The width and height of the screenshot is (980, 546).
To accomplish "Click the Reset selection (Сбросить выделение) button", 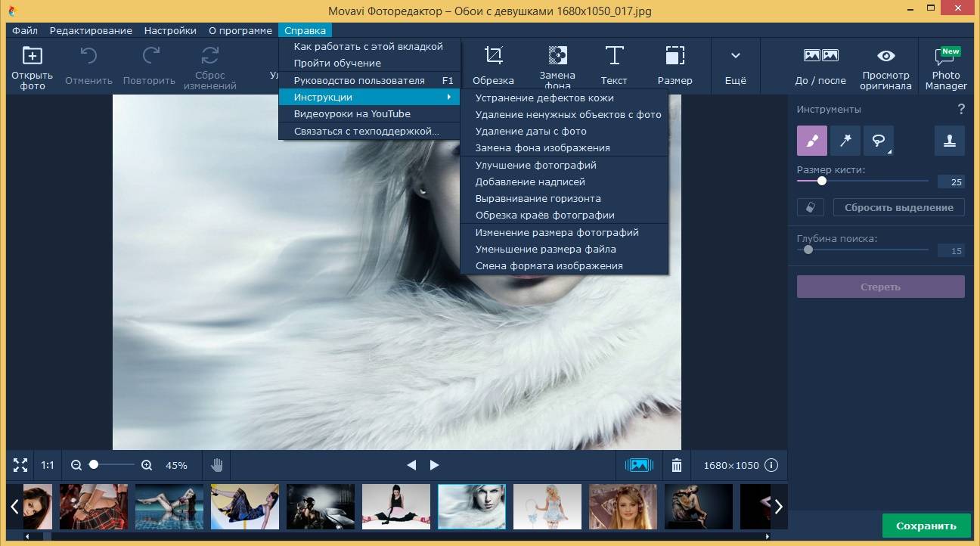I will (x=899, y=207).
